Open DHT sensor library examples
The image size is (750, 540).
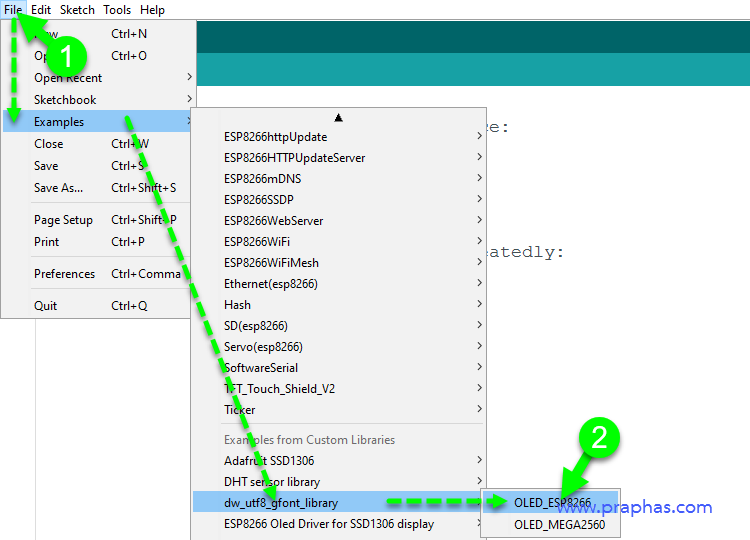(339, 482)
